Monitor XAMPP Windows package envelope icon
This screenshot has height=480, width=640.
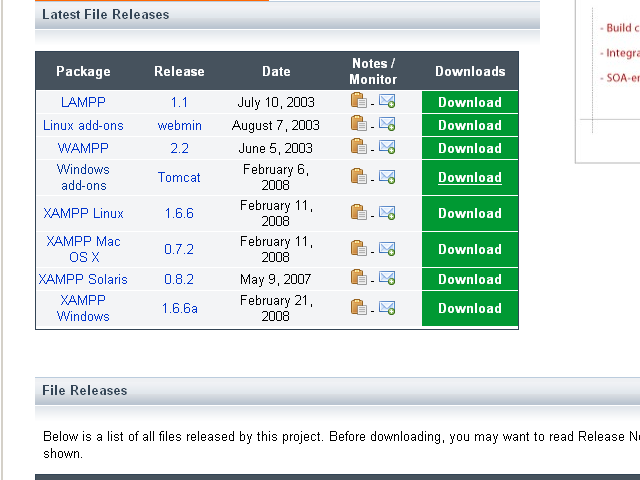click(387, 307)
